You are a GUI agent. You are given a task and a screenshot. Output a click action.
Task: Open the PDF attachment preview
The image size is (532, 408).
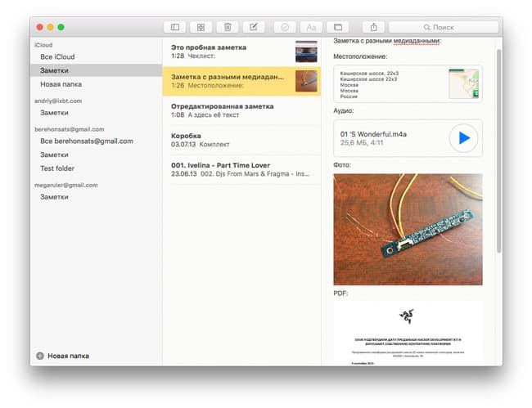pyautogui.click(x=408, y=334)
